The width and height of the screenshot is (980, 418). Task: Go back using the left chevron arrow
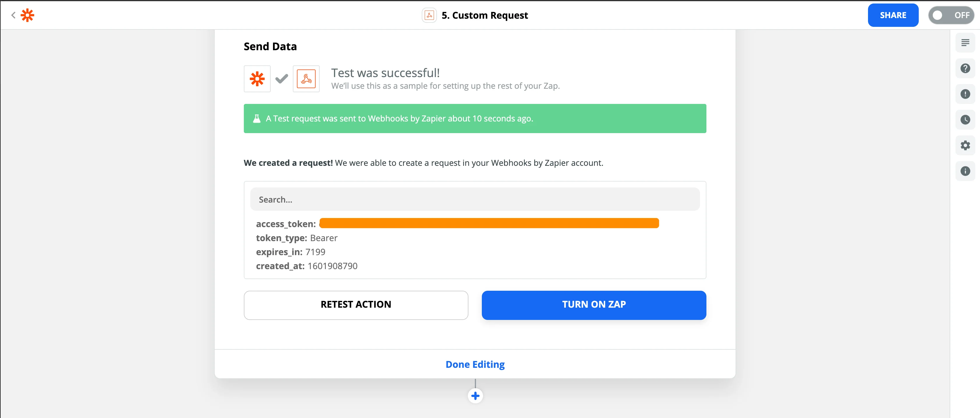tap(13, 15)
